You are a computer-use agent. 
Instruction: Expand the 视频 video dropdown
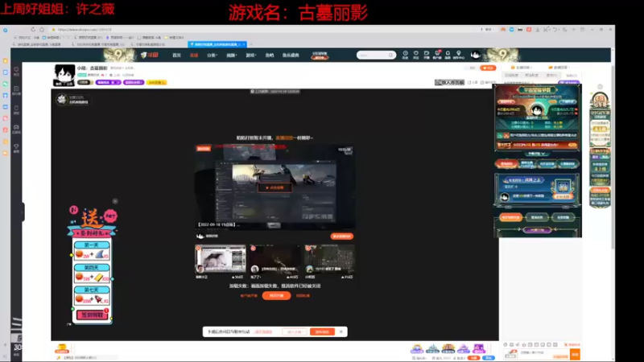pyautogui.click(x=232, y=55)
